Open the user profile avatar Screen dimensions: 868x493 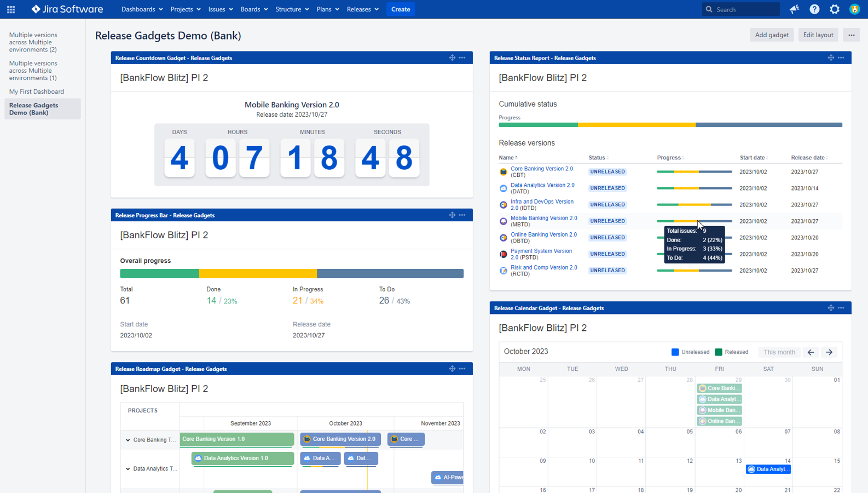pos(854,9)
